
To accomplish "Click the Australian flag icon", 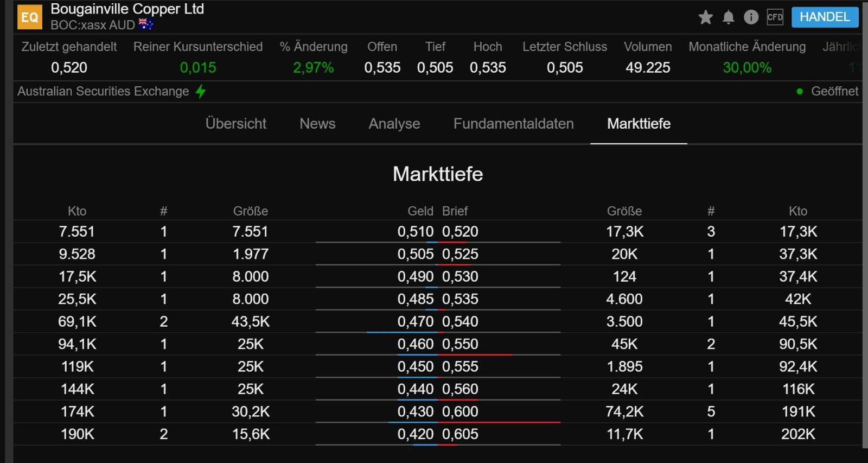I will (x=146, y=24).
